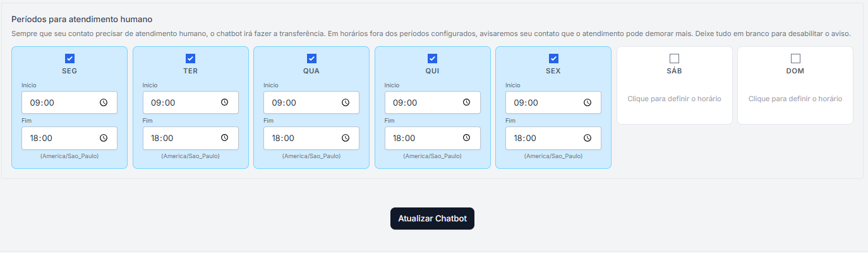Click DOM 'Clique para definir o horário' text
The height and width of the screenshot is (253, 868).
[795, 99]
